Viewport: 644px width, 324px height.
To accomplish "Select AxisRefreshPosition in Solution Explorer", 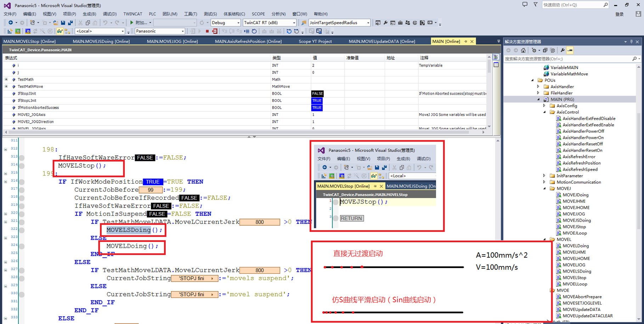I will pyautogui.click(x=582, y=163).
